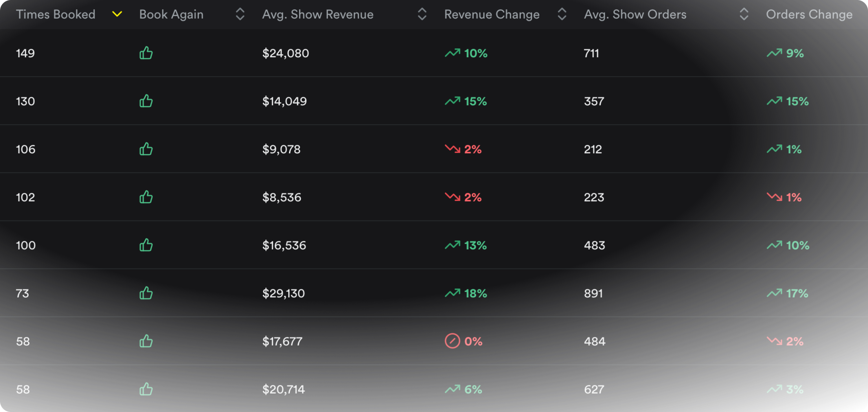Click thumbs-up icon in 149 bookings row

[146, 53]
